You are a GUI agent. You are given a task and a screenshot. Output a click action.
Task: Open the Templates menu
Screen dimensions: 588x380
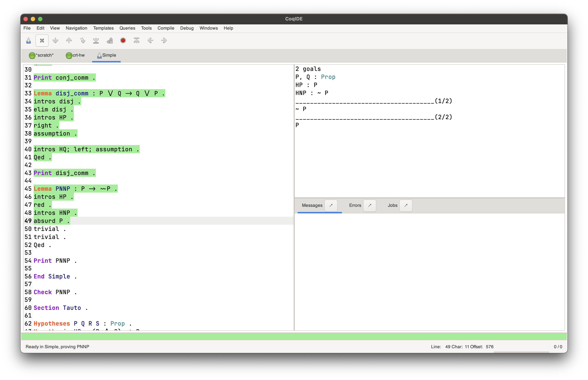point(103,28)
